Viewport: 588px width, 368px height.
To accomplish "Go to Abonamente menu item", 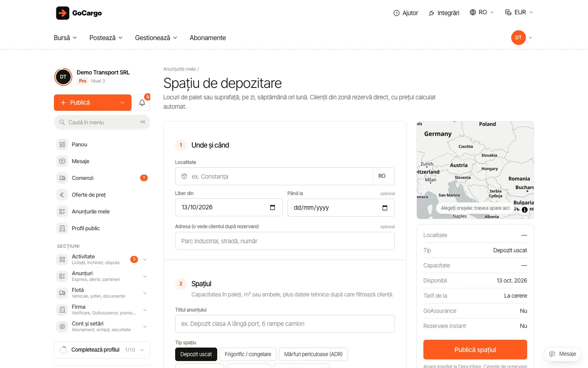I will click(207, 38).
